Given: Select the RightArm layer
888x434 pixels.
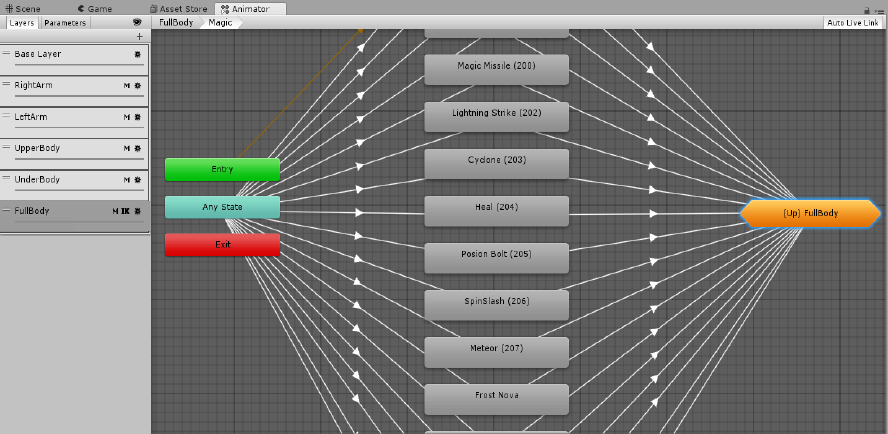Looking at the screenshot, I should point(74,91).
